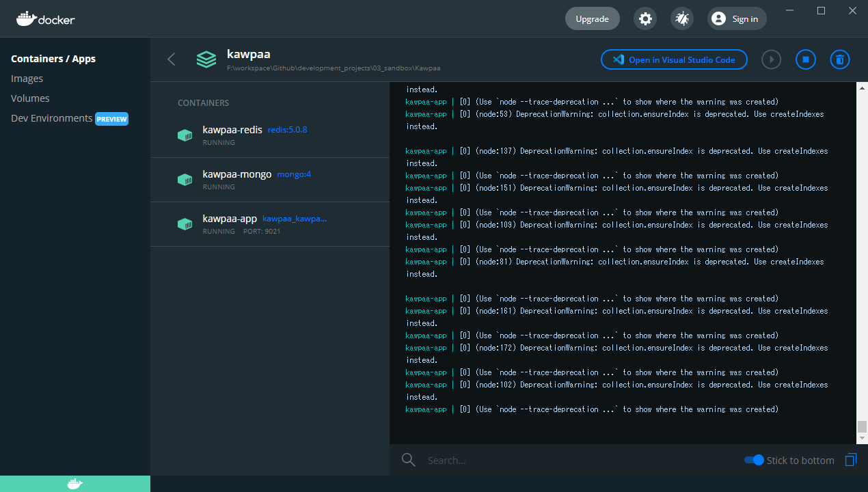868x492 pixels.
Task: Click log line with node:53 warning
Action: tap(615, 120)
